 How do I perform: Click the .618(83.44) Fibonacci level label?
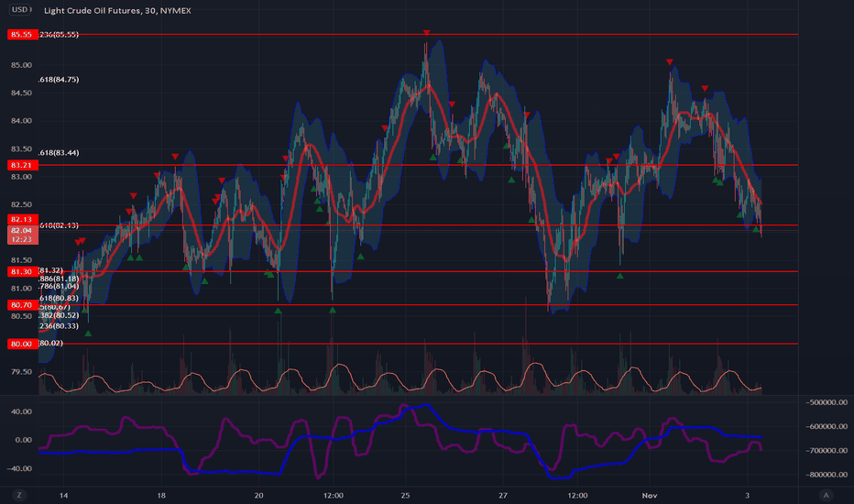59,152
